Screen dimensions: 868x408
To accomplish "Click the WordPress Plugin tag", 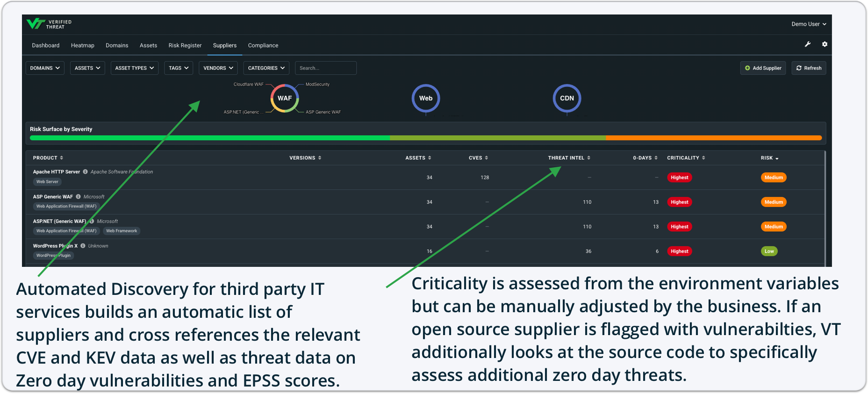I will tap(53, 256).
